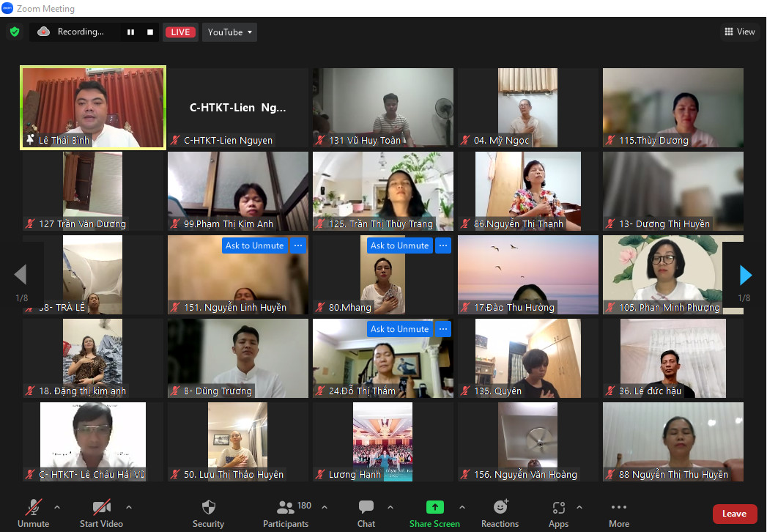Open the YouTube live stream dropdown
Image resolution: width=767 pixels, height=532 pixels.
coord(229,32)
